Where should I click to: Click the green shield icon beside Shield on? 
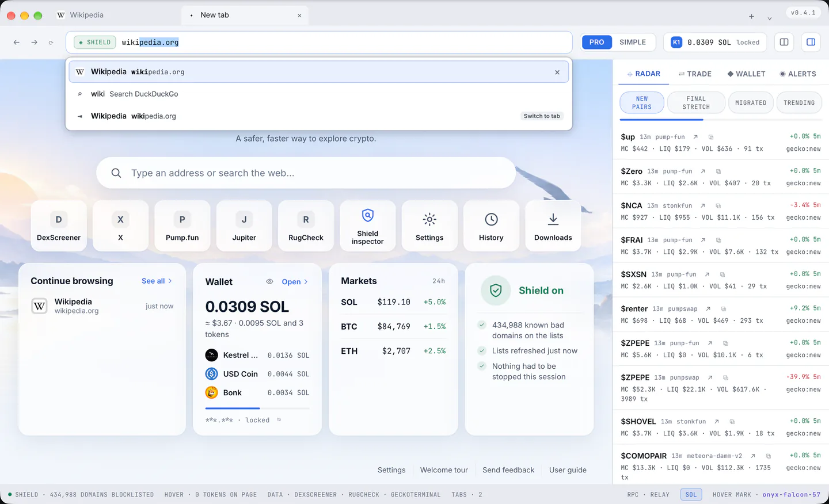click(x=496, y=291)
